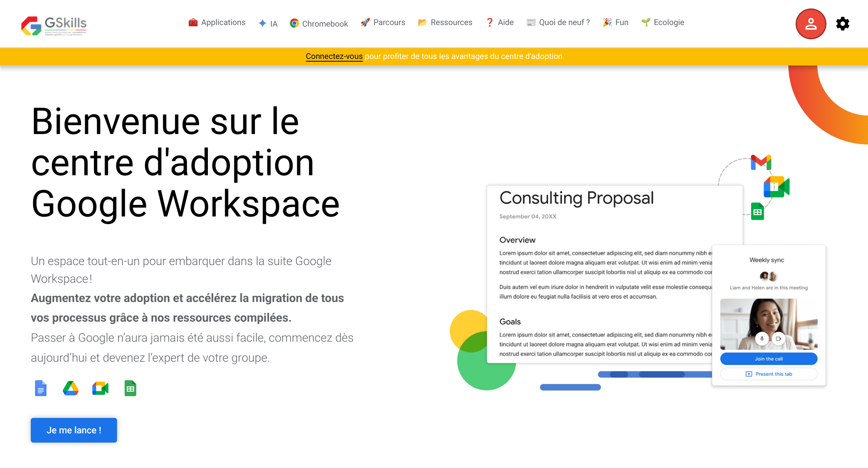
Task: Click the Meet camera icon in the illustration
Action: [776, 187]
